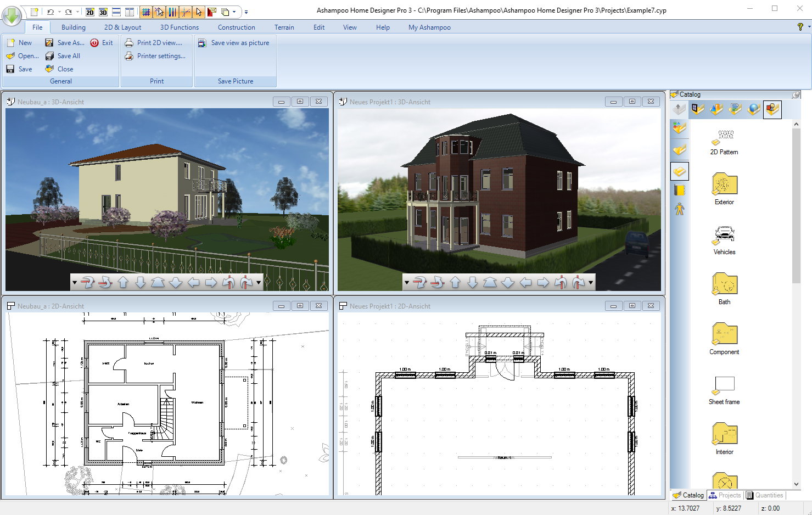Expand right dropdown arrow on Neubau_a 3D navigation bar
812x515 pixels.
[x=259, y=282]
